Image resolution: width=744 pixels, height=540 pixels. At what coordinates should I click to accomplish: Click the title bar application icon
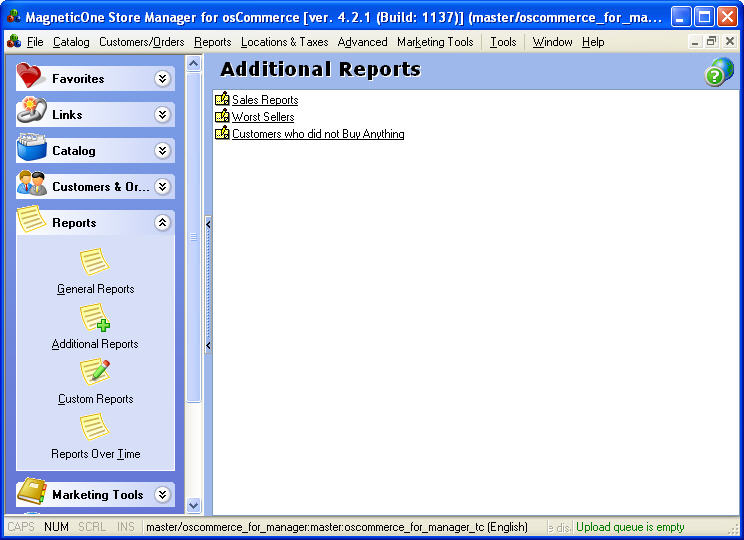coord(14,16)
